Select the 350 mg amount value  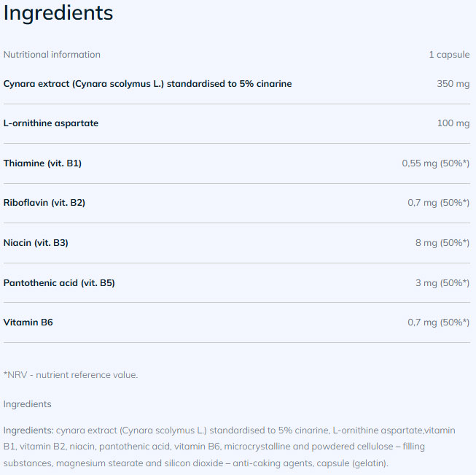point(453,84)
